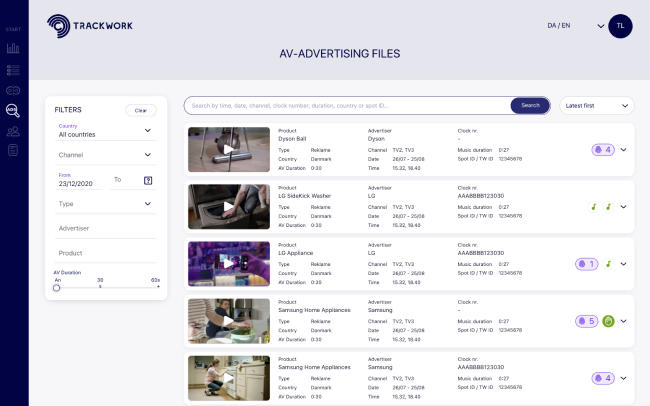Image resolution: width=650 pixels, height=406 pixels.
Task: Open the user menu chevron next to avatar
Action: [600, 26]
